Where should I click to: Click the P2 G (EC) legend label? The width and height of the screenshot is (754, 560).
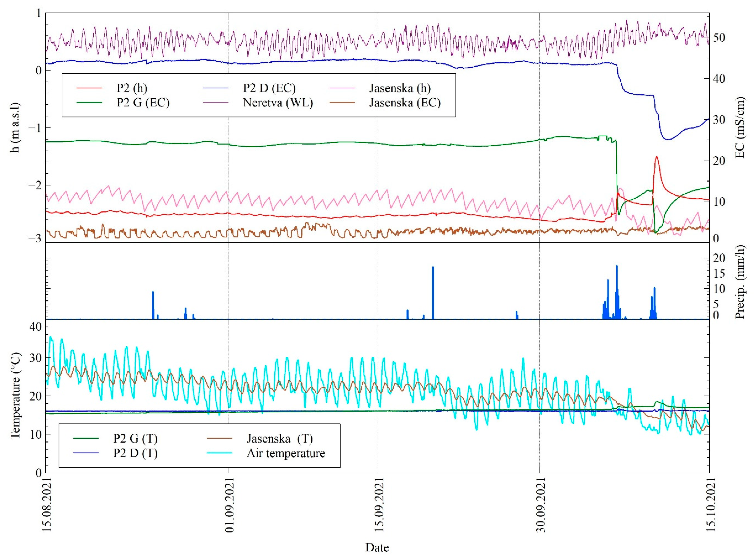[143, 103]
